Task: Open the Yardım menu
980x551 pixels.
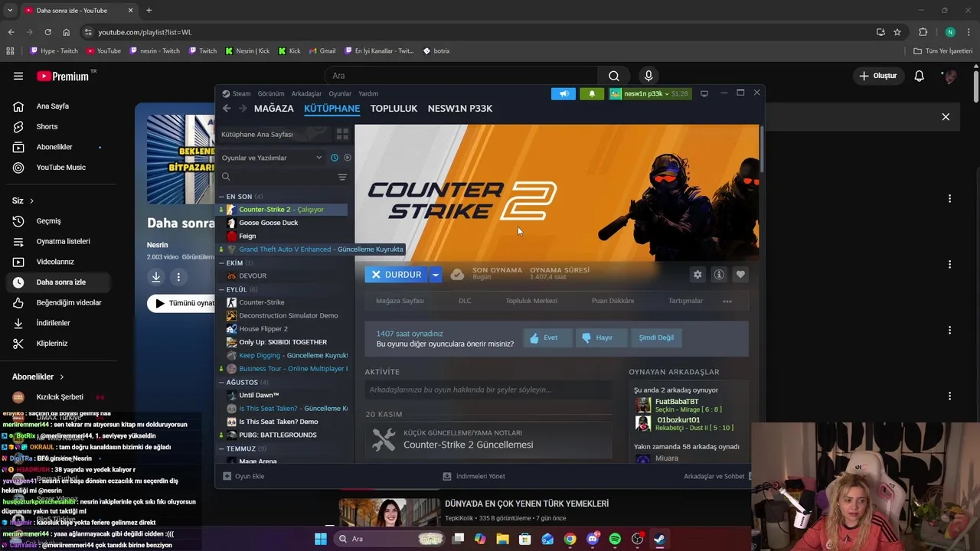Action: pyautogui.click(x=368, y=93)
